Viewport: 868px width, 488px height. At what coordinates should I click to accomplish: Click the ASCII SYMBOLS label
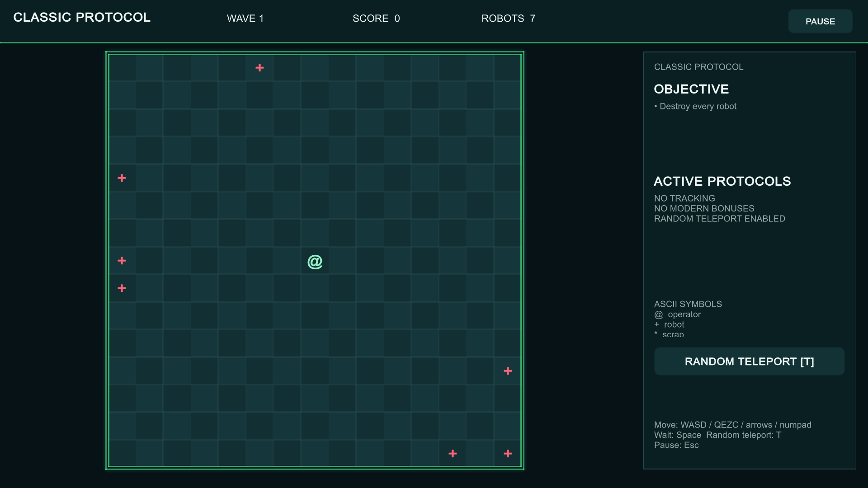[x=688, y=304]
